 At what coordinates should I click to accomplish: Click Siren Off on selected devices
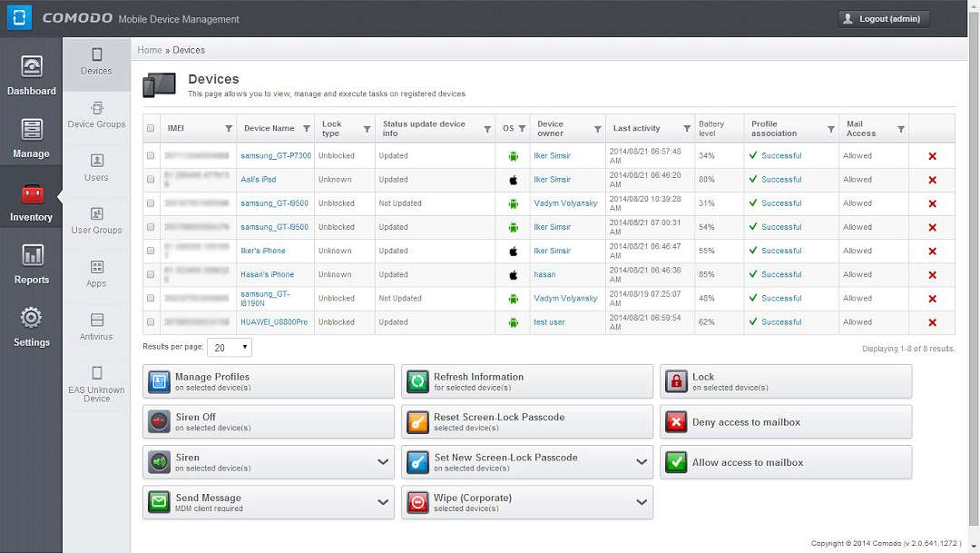[x=269, y=421]
